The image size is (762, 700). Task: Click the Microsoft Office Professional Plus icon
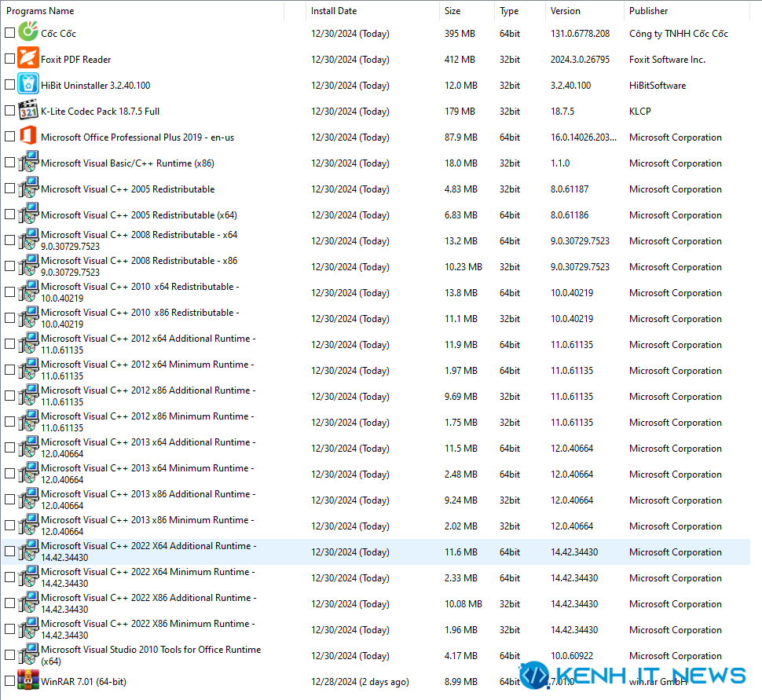pos(28,135)
